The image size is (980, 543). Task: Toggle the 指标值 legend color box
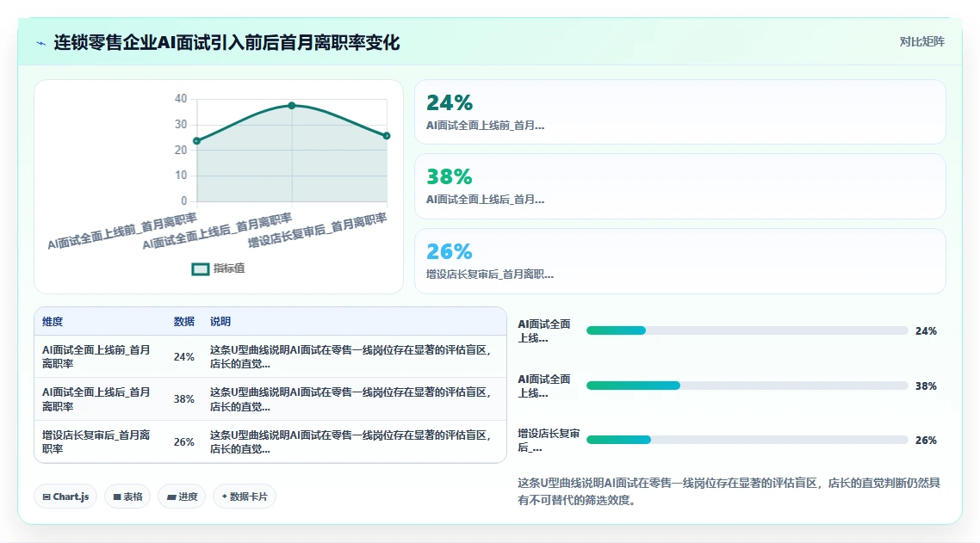click(200, 268)
